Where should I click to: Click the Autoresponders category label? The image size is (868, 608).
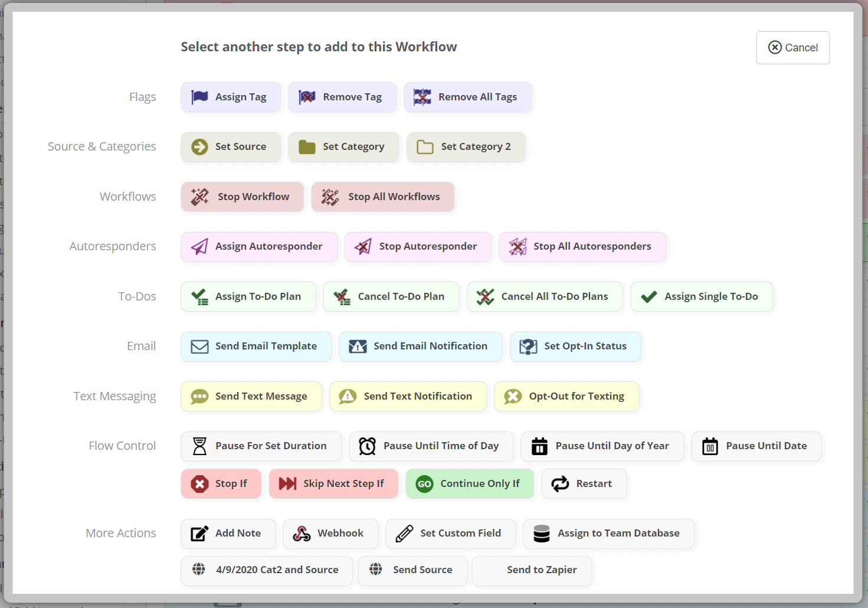point(112,246)
